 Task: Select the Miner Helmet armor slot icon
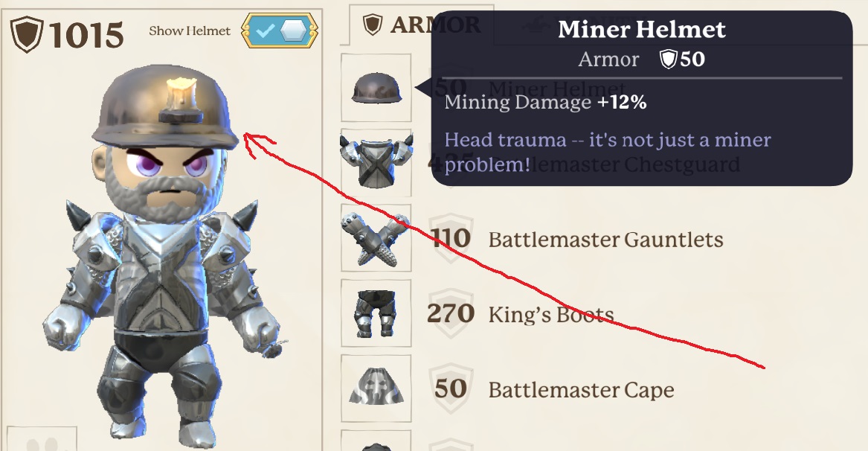click(x=376, y=88)
